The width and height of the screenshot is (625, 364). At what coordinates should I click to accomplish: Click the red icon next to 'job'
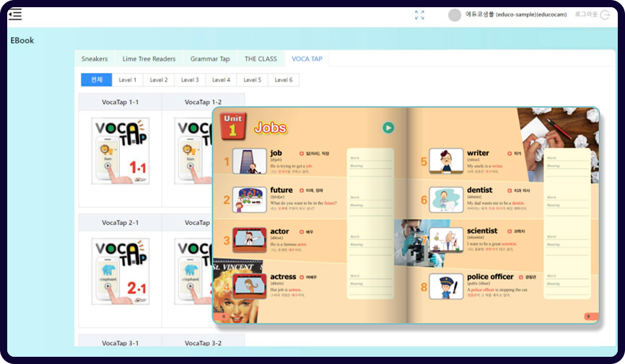pyautogui.click(x=302, y=154)
